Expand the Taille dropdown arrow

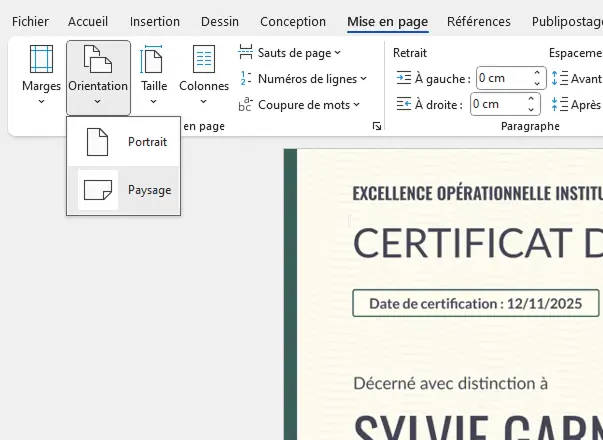pyautogui.click(x=153, y=102)
